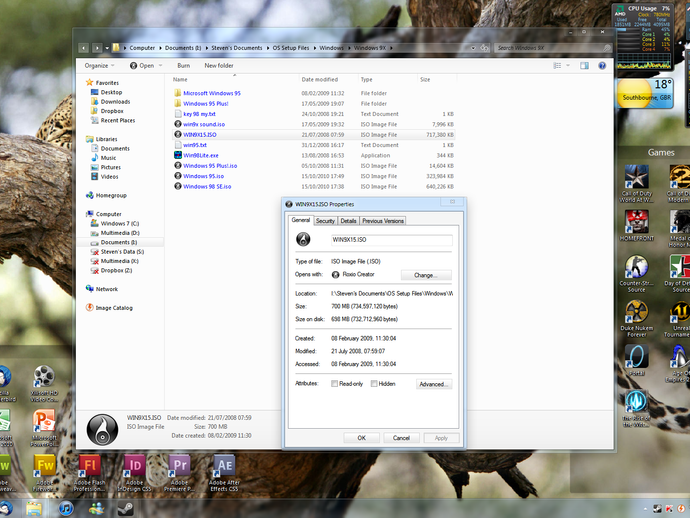The height and width of the screenshot is (518, 690).
Task: Launch Duke Nukem Forever shortcut
Action: point(636,319)
